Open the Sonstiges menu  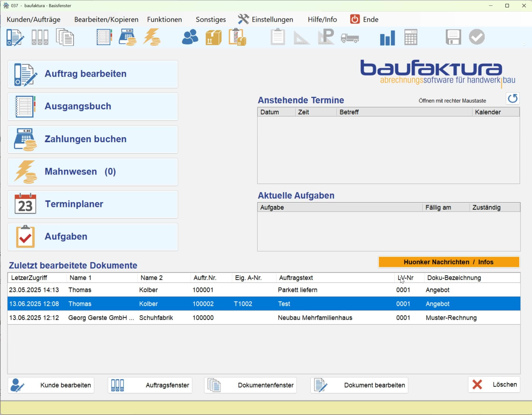211,20
